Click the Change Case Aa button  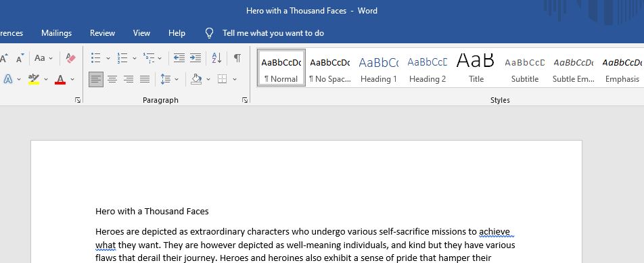[40, 58]
